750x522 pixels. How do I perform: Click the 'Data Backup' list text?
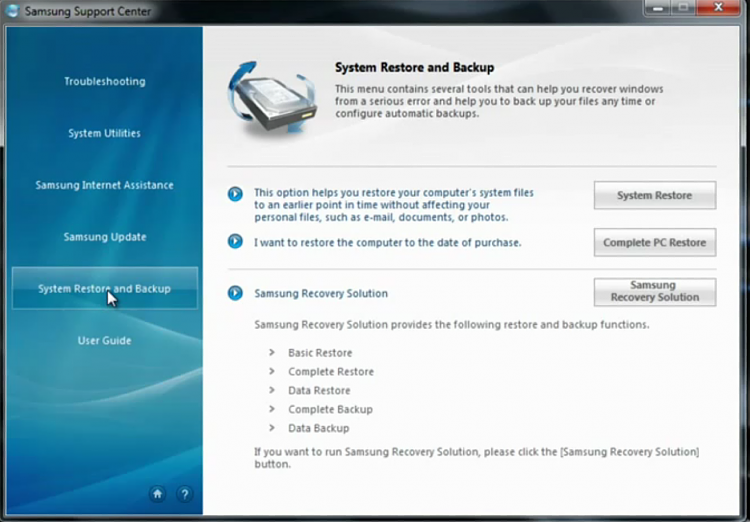click(319, 428)
